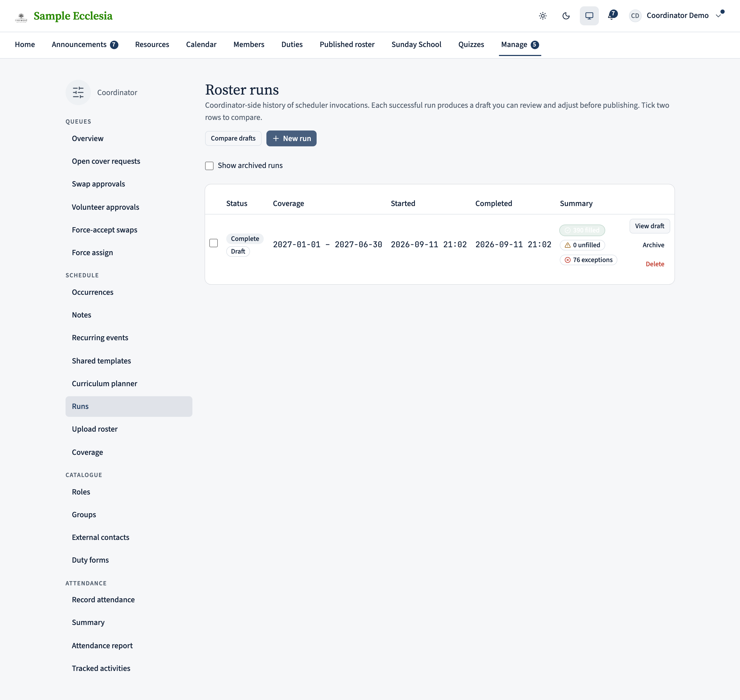Image resolution: width=740 pixels, height=700 pixels.
Task: Go to Swap approvals
Action: 129,184
